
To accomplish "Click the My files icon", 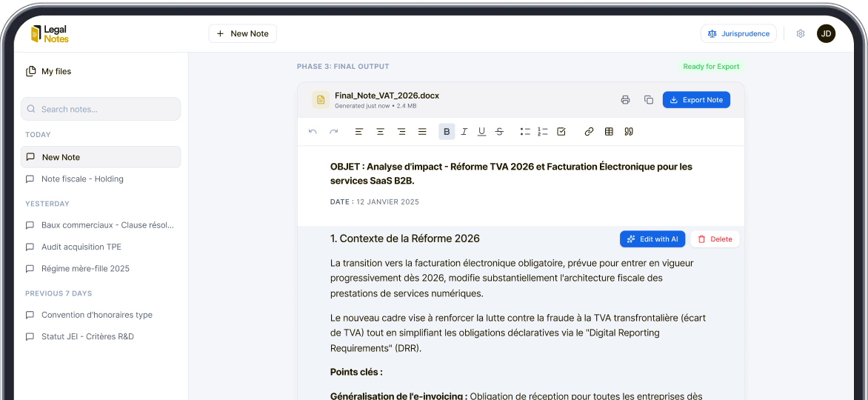I will (31, 71).
